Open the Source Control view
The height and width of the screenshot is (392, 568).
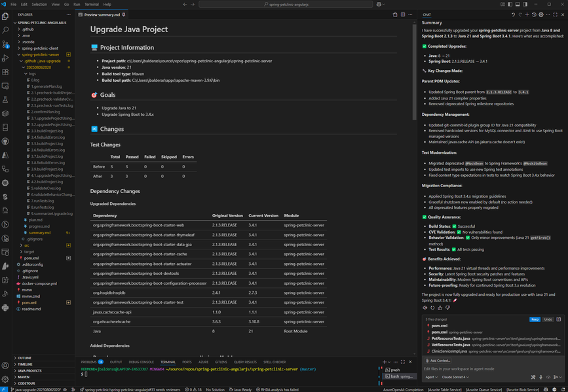pos(5,44)
